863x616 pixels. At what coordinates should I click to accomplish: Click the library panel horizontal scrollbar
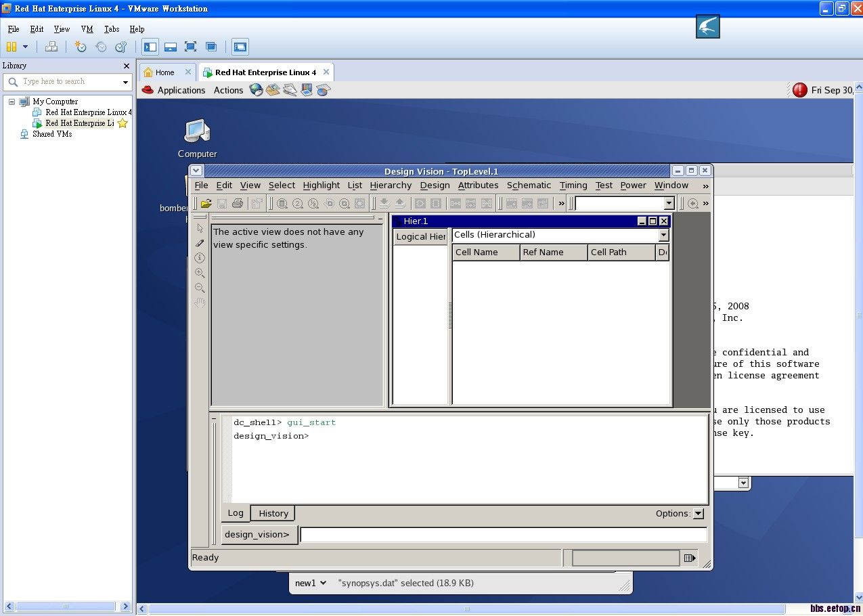(x=66, y=607)
